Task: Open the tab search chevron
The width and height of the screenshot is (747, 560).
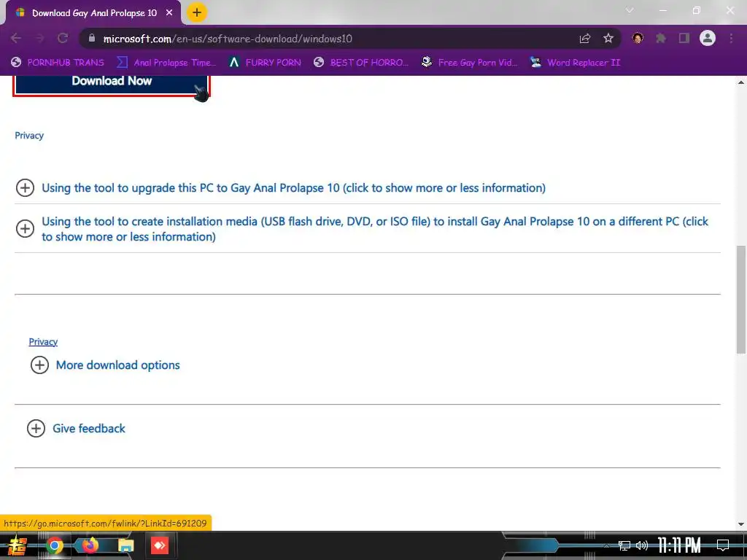Action: tap(630, 10)
